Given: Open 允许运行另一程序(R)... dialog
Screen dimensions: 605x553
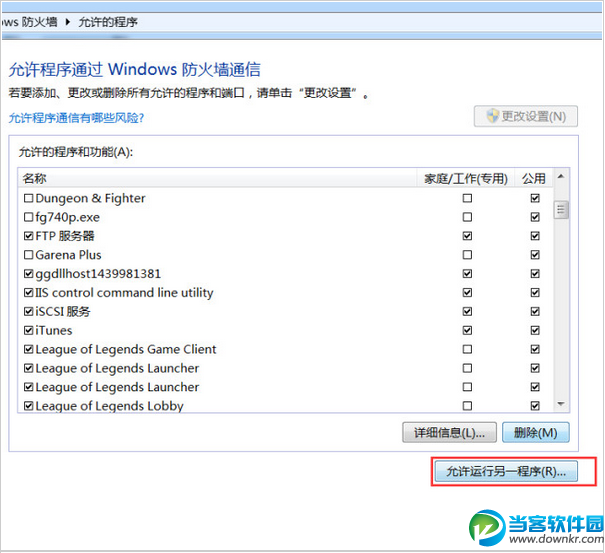Looking at the screenshot, I should point(506,471).
